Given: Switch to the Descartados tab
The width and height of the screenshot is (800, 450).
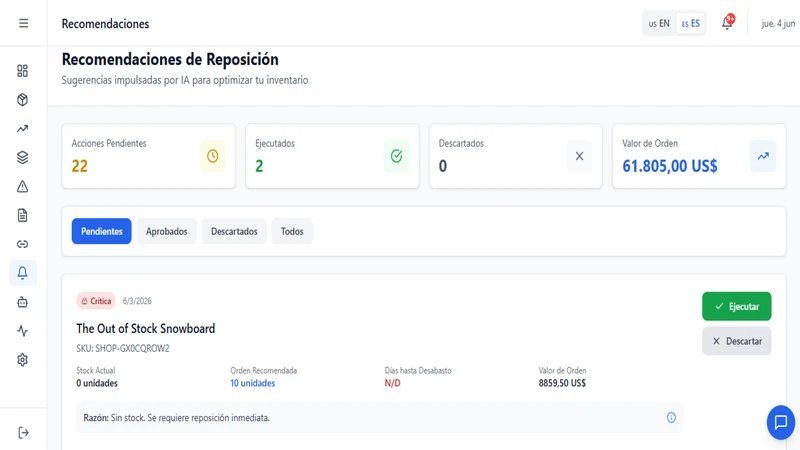Looking at the screenshot, I should pyautogui.click(x=234, y=231).
